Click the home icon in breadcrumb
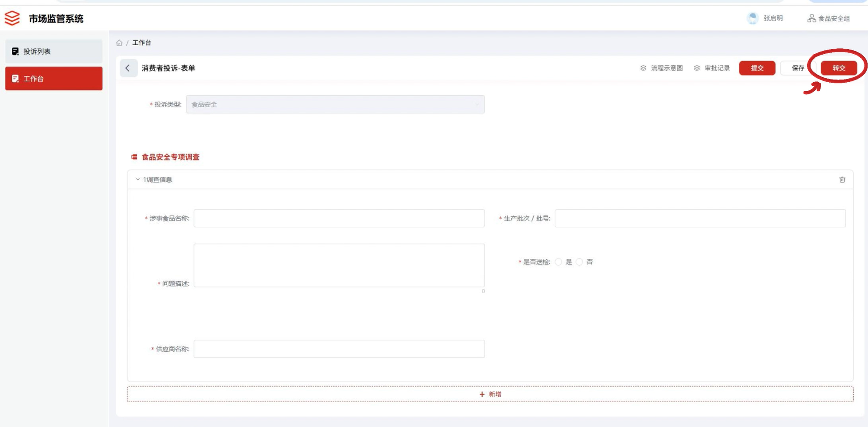This screenshot has width=868, height=427. pos(119,43)
